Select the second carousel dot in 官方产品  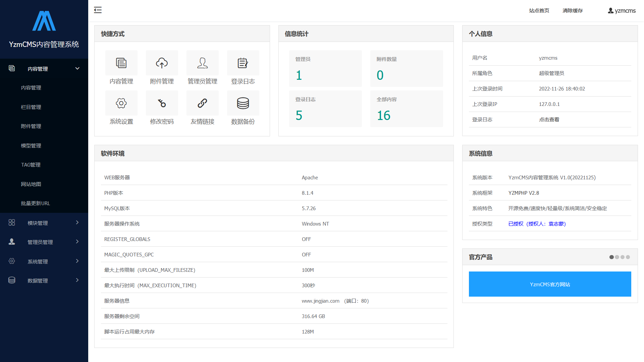(x=617, y=257)
